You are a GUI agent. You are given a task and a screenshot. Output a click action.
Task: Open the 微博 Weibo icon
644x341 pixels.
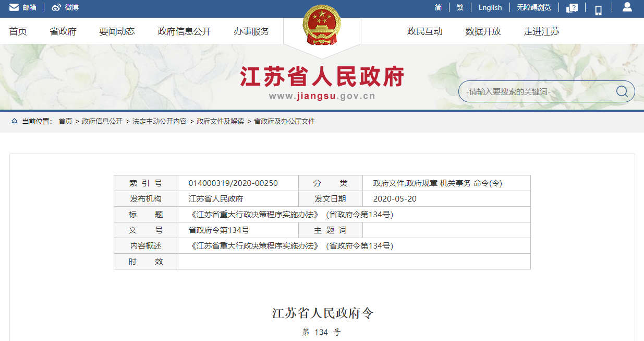(56, 7)
